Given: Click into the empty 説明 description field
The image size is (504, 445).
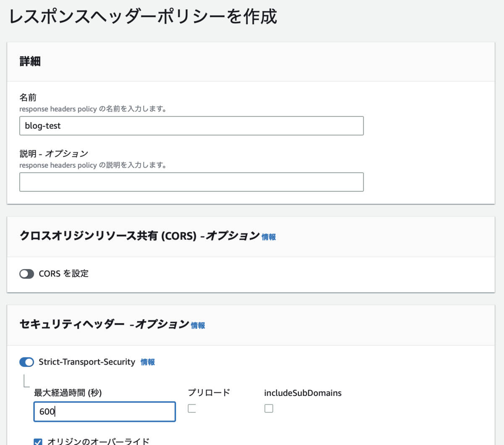Looking at the screenshot, I should 192,182.
